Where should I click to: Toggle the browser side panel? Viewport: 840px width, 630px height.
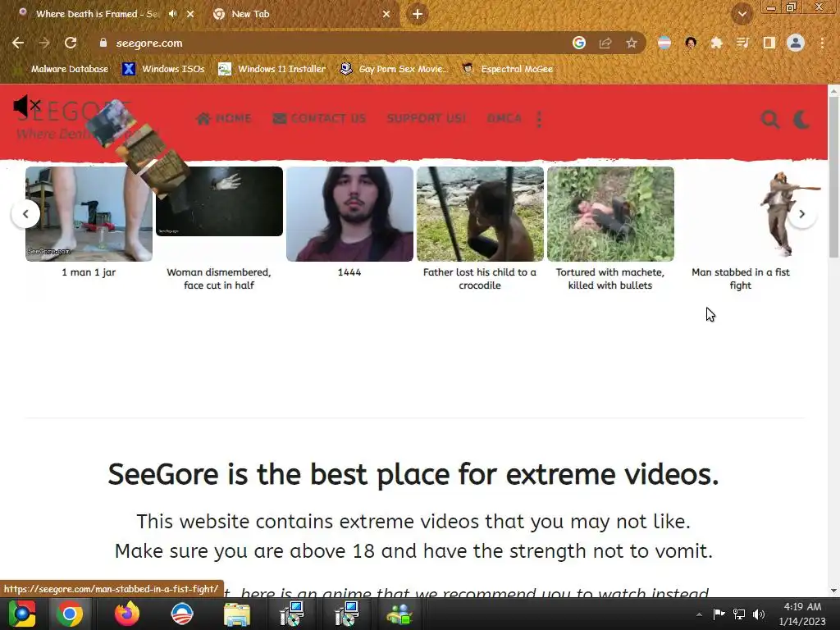769,43
